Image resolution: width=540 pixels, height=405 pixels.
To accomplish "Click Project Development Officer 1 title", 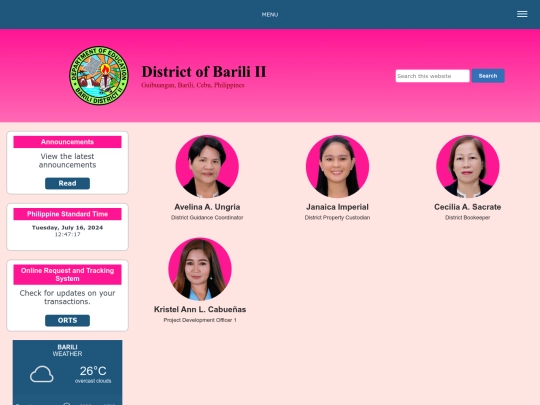I will (200, 320).
